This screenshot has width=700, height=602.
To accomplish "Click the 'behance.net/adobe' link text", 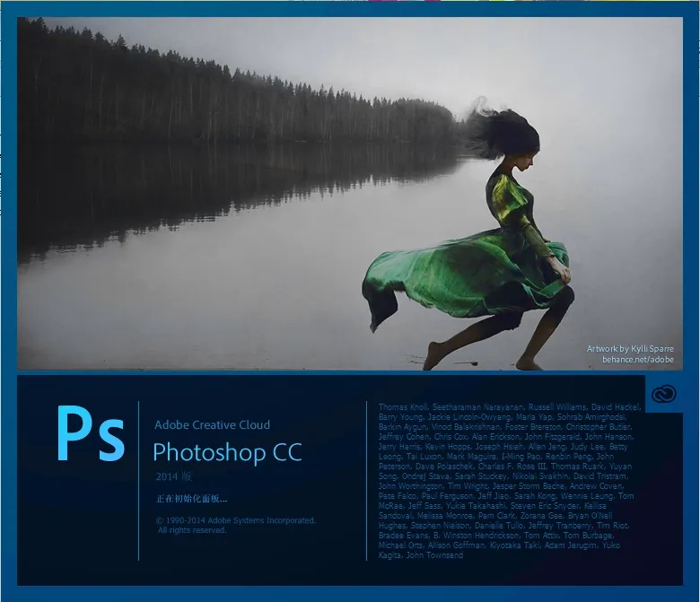I will point(638,359).
